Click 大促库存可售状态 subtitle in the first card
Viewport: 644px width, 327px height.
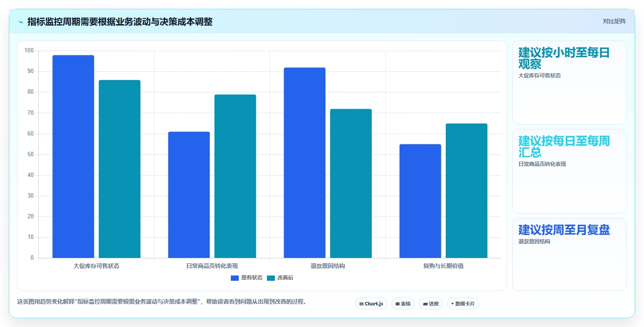tap(540, 76)
